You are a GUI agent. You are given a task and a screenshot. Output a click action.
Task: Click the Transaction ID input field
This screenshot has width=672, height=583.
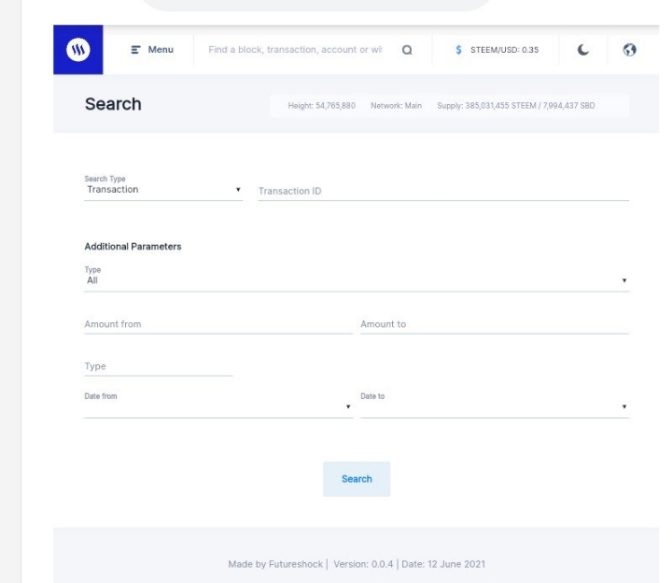[x=444, y=191]
